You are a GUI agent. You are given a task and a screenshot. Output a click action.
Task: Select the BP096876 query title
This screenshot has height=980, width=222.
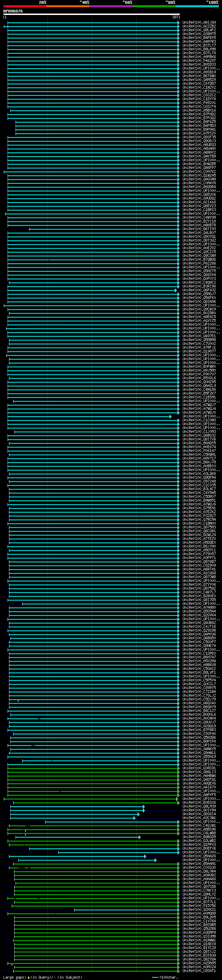13,11
